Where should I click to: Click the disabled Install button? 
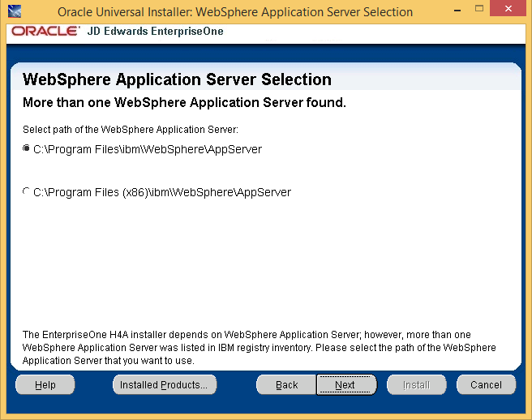(x=417, y=384)
